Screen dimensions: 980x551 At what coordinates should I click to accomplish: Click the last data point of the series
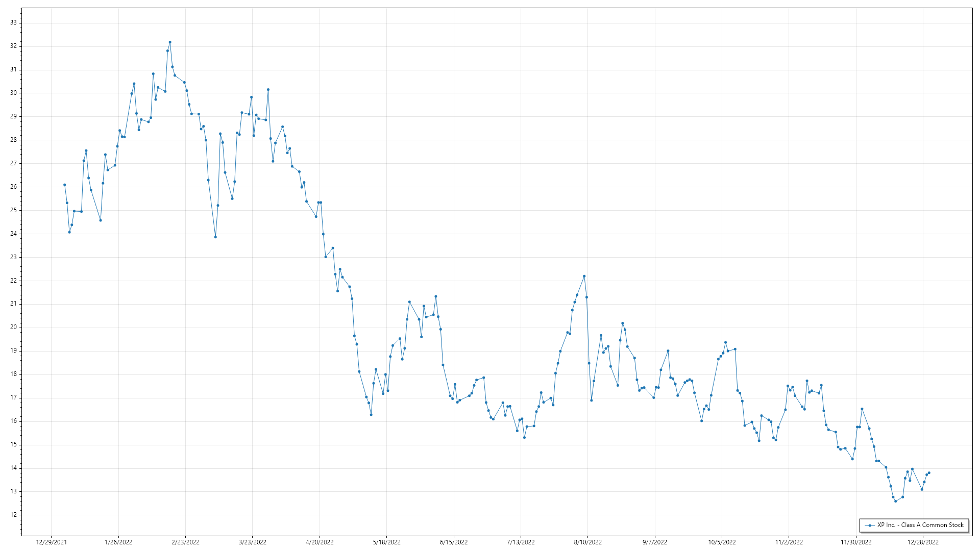click(x=929, y=473)
